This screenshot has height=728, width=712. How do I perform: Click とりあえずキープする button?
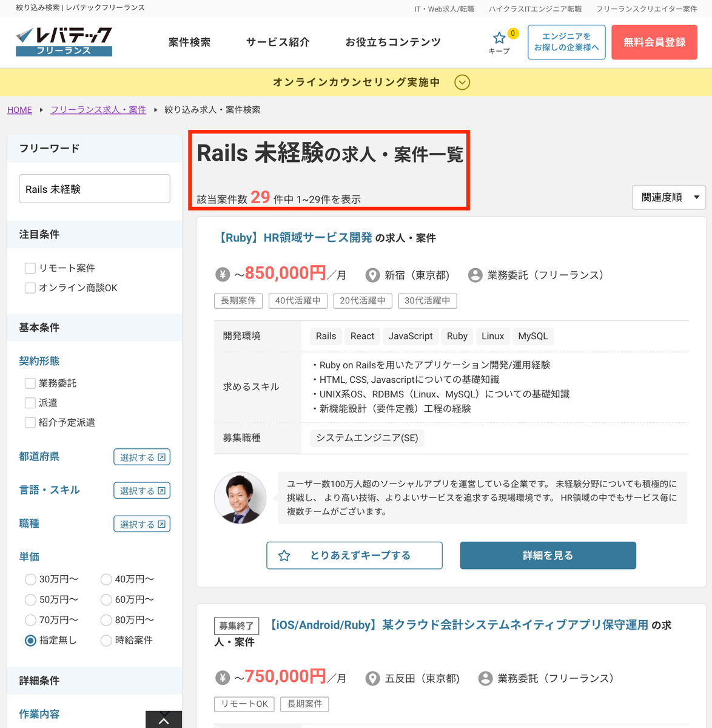354,556
